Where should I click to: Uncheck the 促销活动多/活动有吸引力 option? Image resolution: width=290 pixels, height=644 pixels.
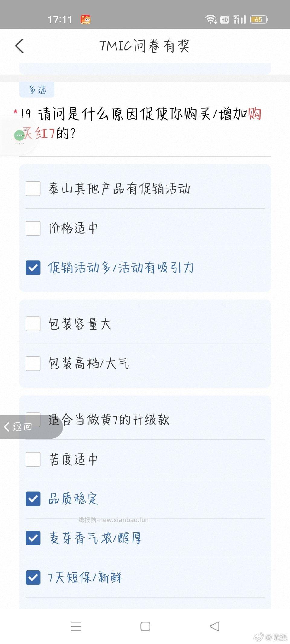(x=33, y=267)
